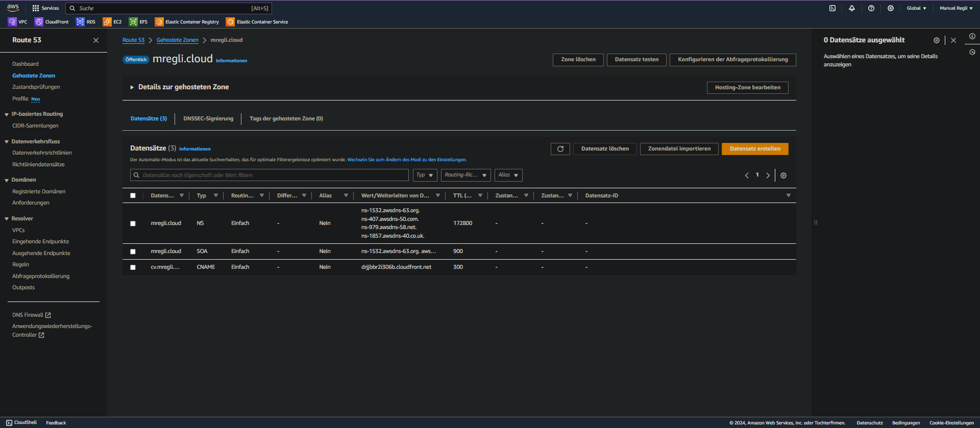
Task: Click the Datensatz testen button
Action: tap(636, 60)
